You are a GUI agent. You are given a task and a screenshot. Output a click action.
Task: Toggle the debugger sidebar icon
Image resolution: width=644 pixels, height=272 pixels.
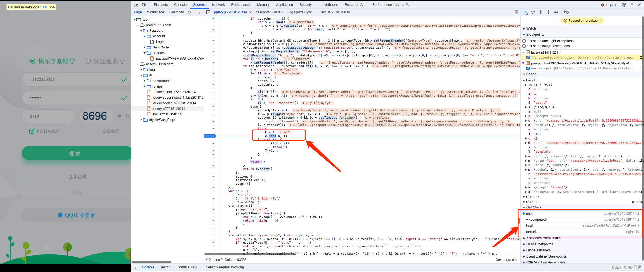tap(516, 12)
